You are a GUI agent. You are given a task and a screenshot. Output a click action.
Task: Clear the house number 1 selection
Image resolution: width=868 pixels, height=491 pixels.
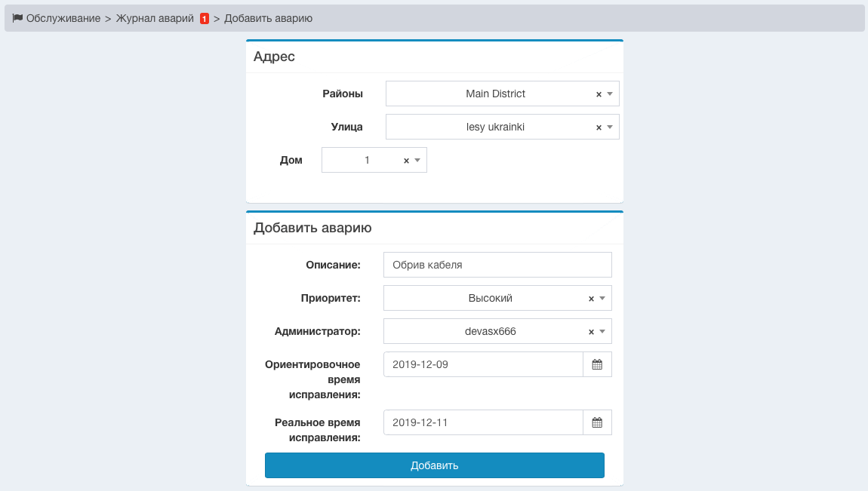[x=406, y=161]
